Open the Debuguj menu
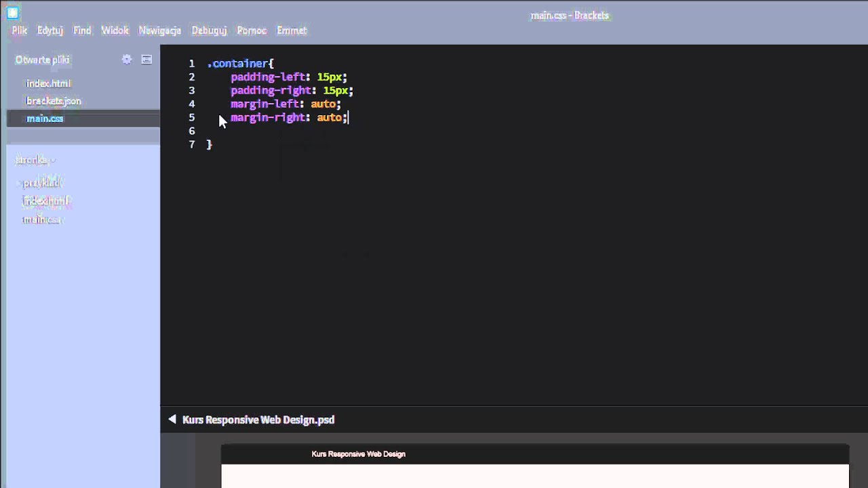Screen dimensions: 868x488 click(209, 30)
